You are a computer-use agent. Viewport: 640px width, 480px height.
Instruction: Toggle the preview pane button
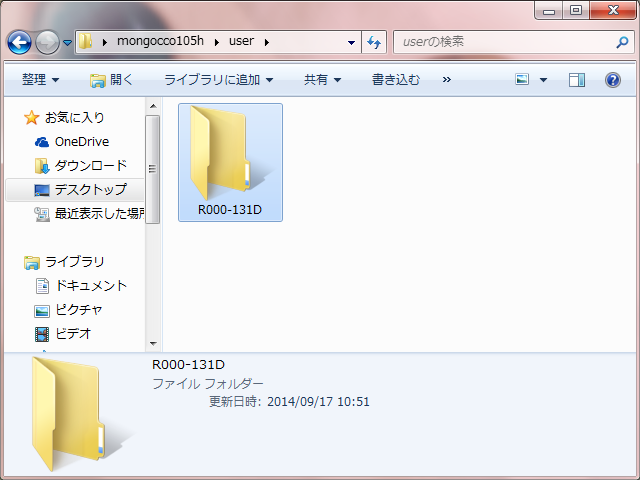point(577,79)
